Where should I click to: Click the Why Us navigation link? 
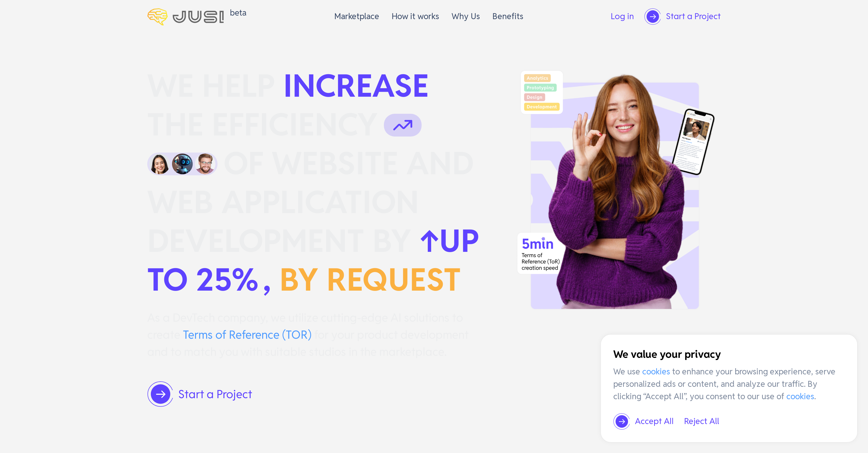click(x=466, y=16)
